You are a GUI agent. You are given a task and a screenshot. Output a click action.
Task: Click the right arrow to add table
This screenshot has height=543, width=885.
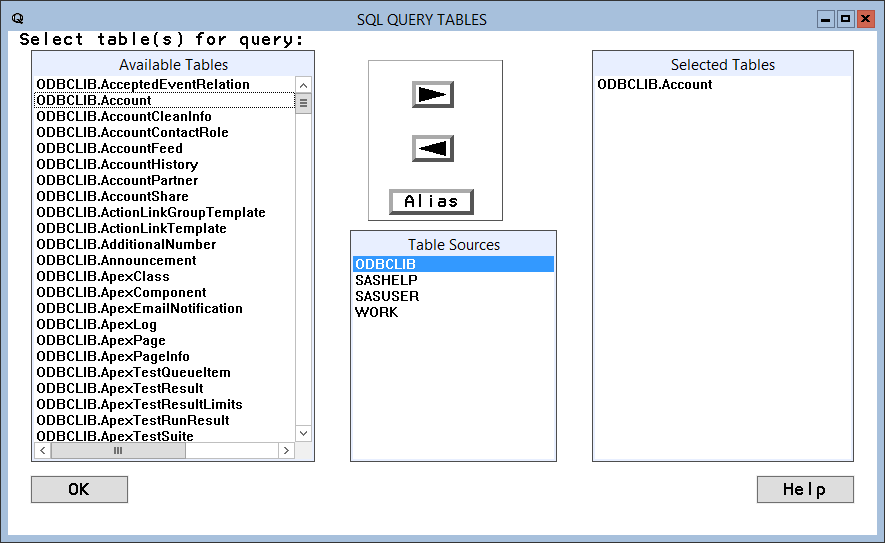pos(432,95)
